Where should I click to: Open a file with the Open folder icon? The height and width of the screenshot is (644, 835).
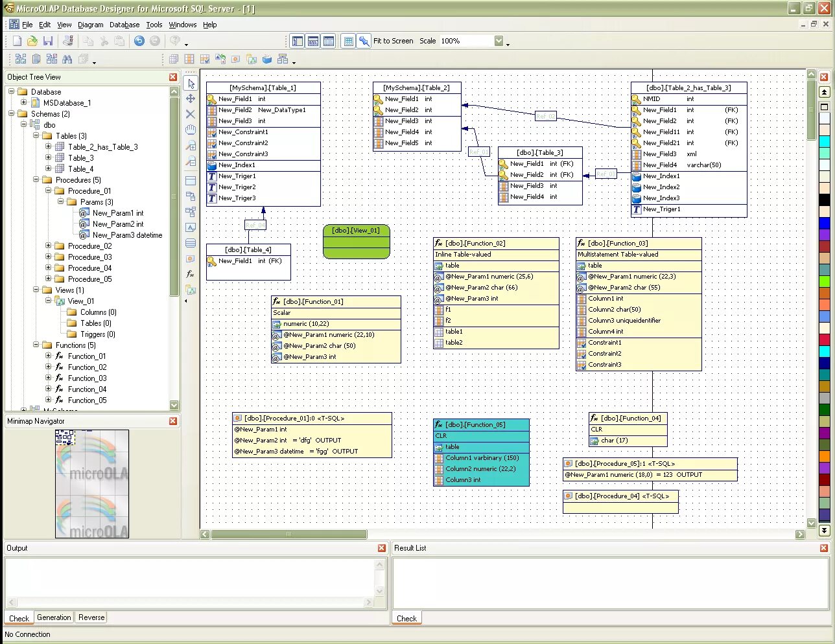pos(32,41)
